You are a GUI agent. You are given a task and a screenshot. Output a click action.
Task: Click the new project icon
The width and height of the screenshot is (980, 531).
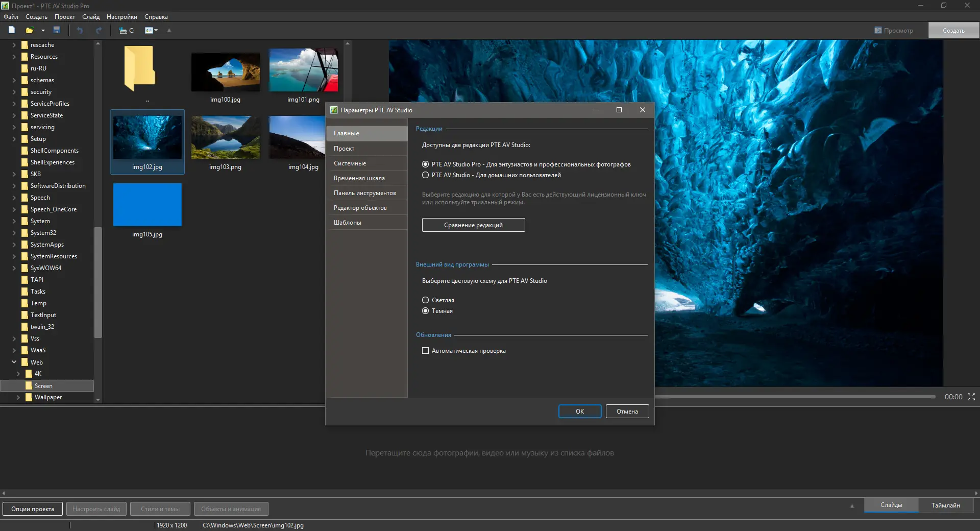point(12,30)
